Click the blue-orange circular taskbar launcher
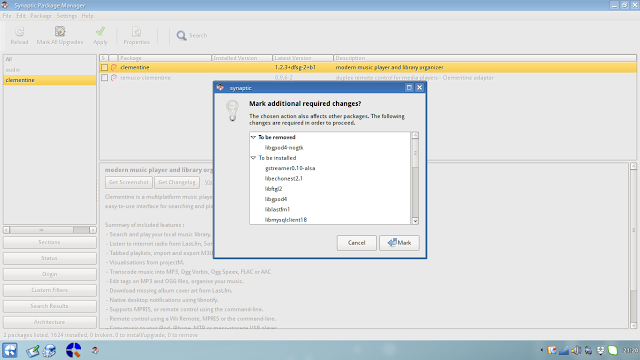Screen dimensions: 640x360 [x=73, y=350]
